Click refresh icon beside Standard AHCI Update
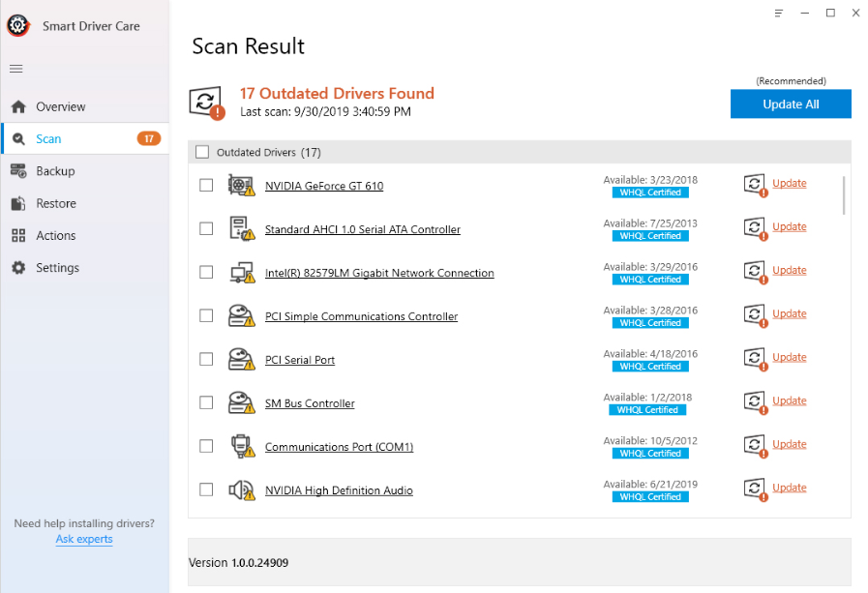The width and height of the screenshot is (868, 593). point(756,228)
